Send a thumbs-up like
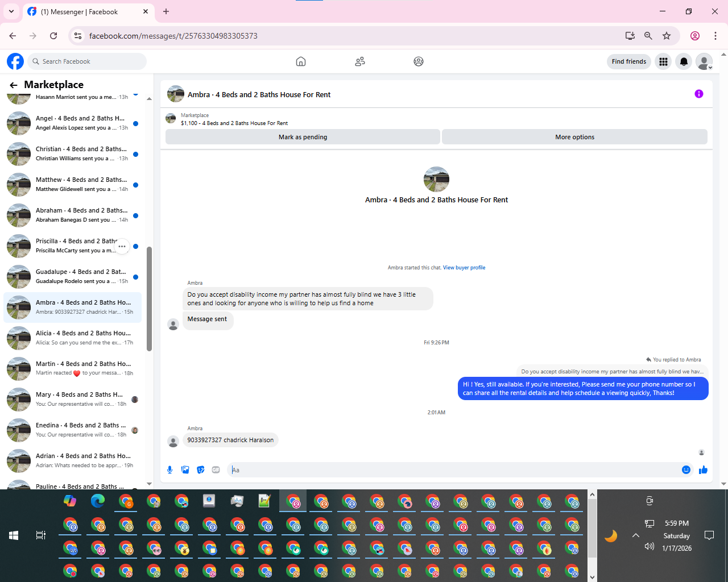The image size is (728, 582). click(703, 469)
